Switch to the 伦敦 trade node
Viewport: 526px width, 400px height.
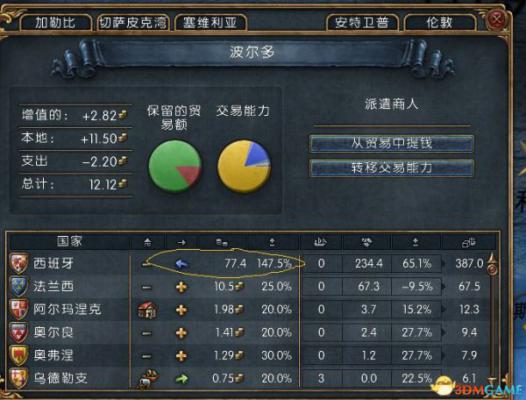[440, 23]
